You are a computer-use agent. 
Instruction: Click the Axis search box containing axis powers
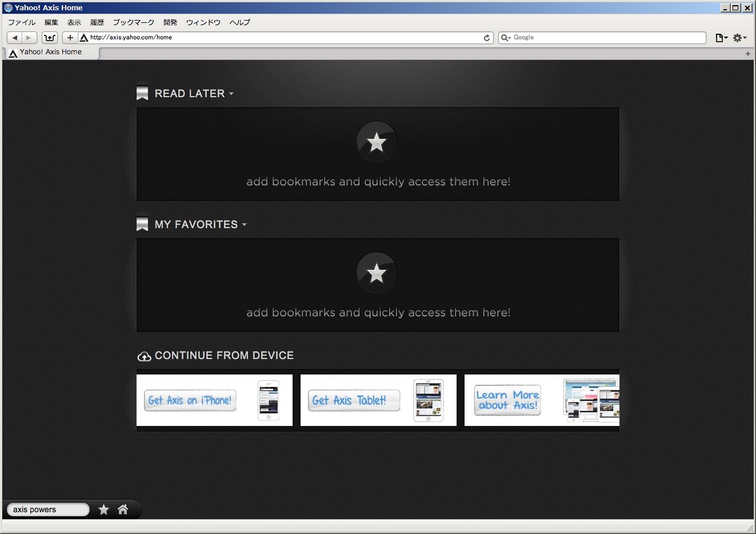click(48, 509)
